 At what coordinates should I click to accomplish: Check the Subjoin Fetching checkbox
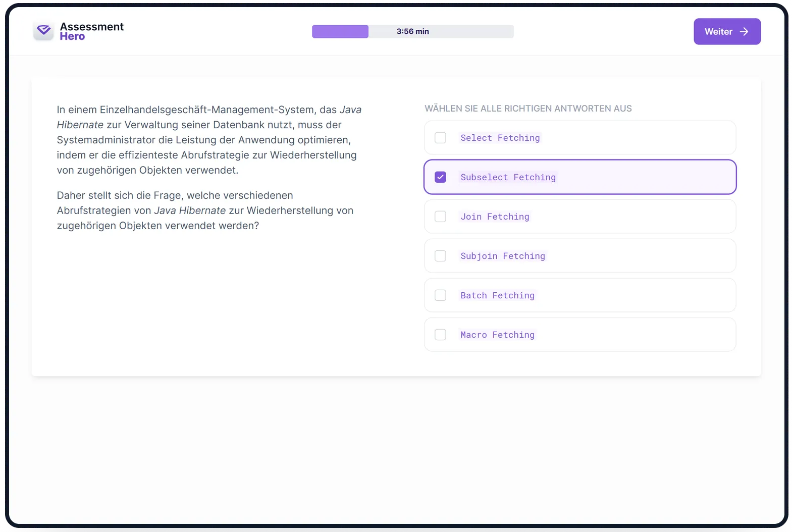[x=440, y=256]
